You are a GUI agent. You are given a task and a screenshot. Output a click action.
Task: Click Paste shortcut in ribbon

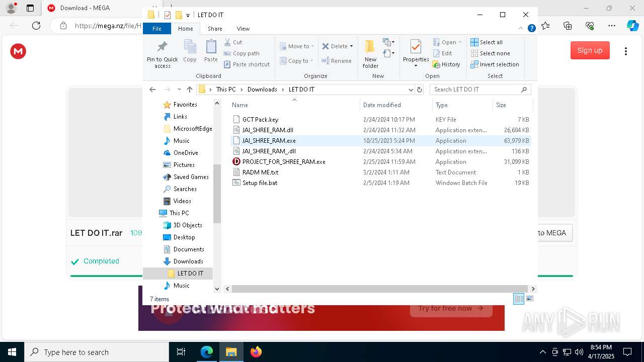[x=247, y=64]
